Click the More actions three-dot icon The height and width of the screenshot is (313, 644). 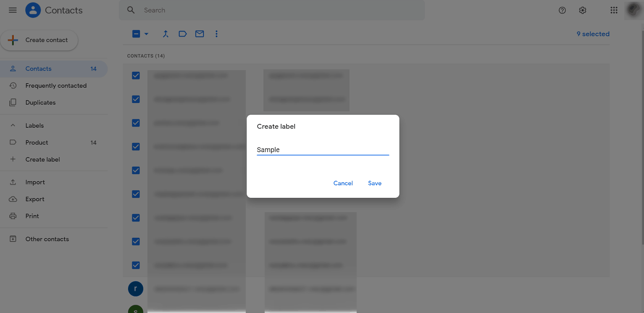tap(216, 34)
